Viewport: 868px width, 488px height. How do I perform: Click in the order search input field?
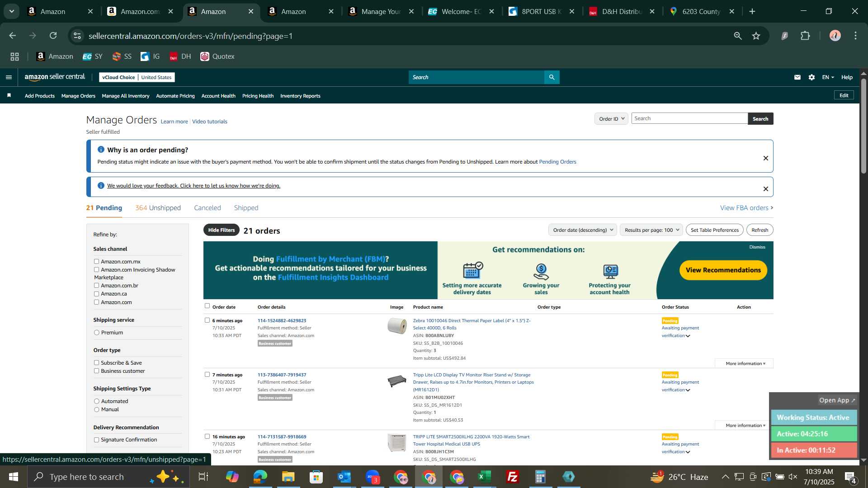689,118
